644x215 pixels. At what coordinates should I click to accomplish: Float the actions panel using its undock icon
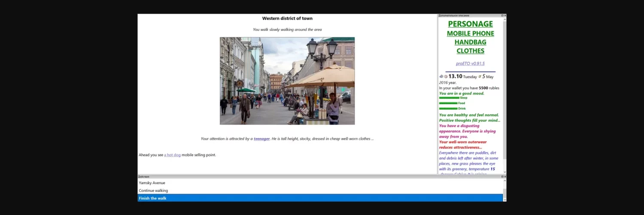pos(502,177)
